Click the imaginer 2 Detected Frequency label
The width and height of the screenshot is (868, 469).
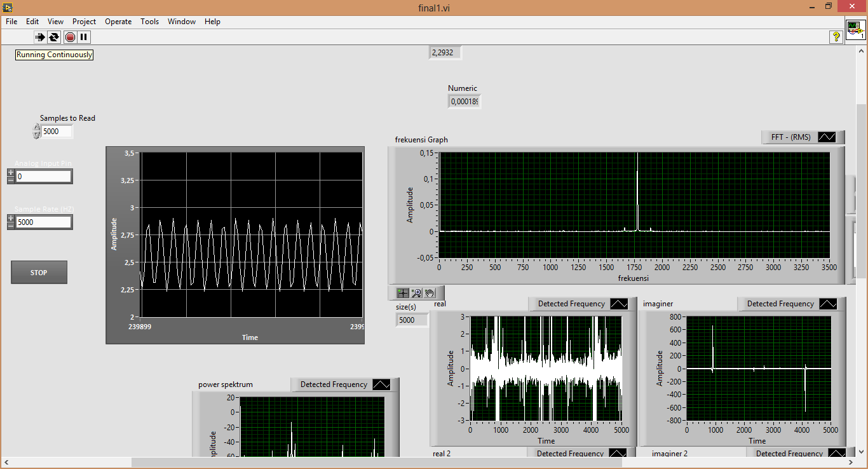(x=789, y=453)
